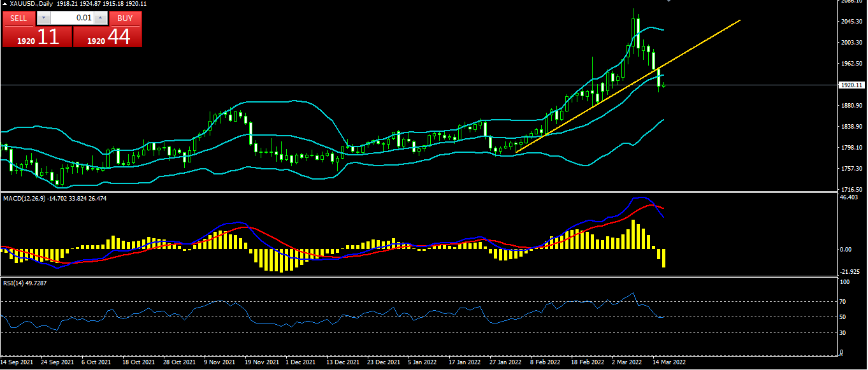Click the 1716.50 price scale label
Image resolution: width=868 pixels, height=370 pixels.
[x=852, y=190]
